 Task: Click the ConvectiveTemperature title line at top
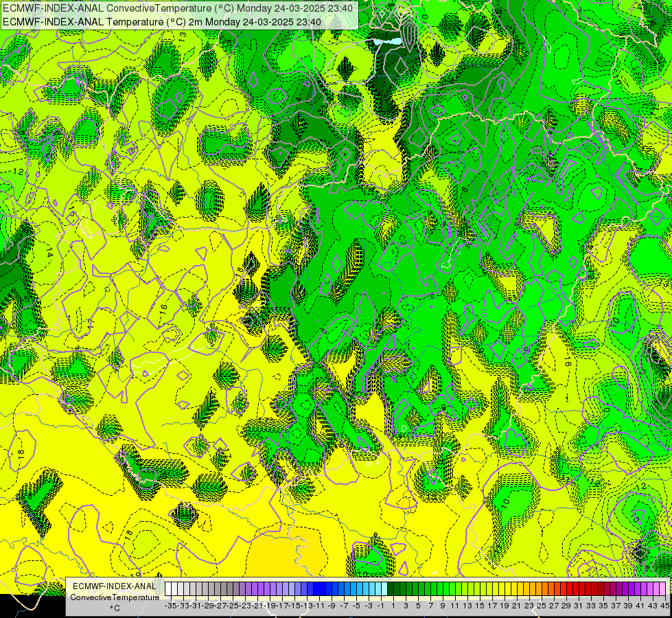(x=178, y=8)
